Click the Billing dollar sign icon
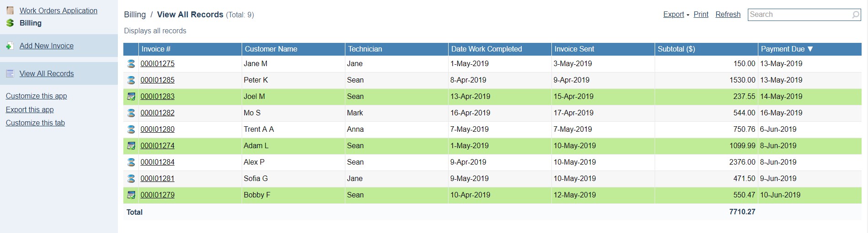Screen dimensions: 868x233 [x=10, y=23]
